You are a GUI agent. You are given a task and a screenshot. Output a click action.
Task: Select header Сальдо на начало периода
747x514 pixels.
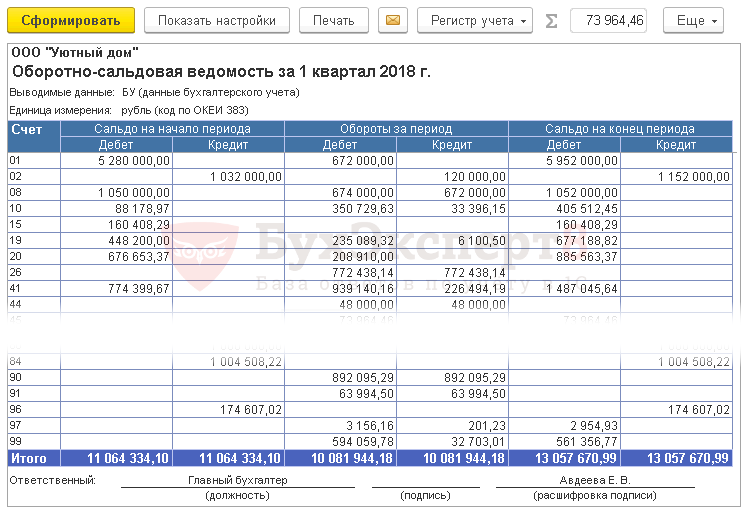pos(172,129)
